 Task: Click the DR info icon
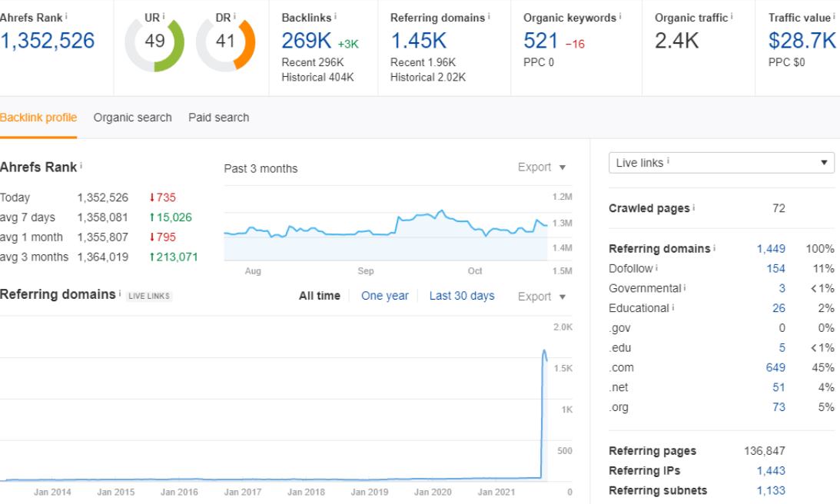[x=234, y=16]
